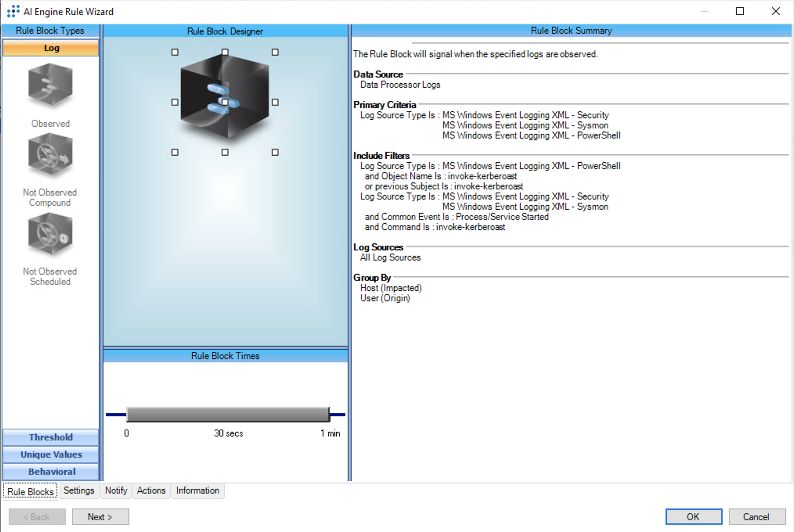
Task: Click the bottom-right resize handle of the cube
Action: pos(275,153)
